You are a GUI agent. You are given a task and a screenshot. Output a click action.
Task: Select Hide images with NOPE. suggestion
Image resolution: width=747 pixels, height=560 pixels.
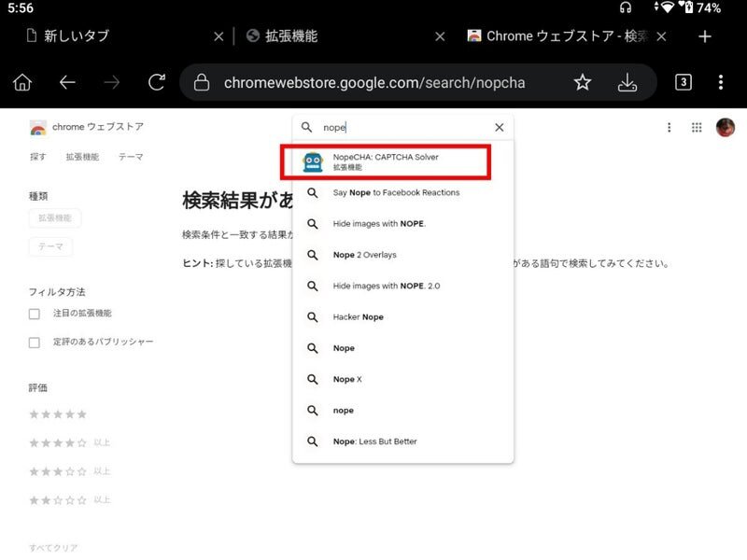coord(402,223)
